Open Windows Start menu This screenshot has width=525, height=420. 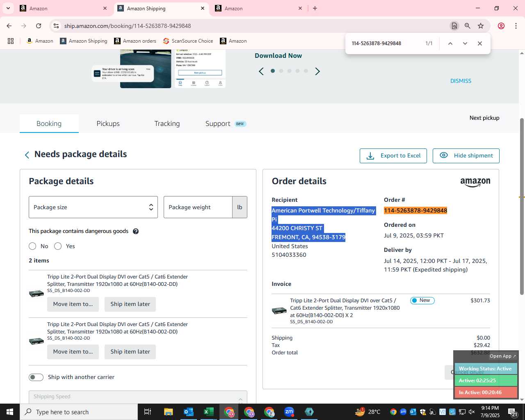point(10,412)
